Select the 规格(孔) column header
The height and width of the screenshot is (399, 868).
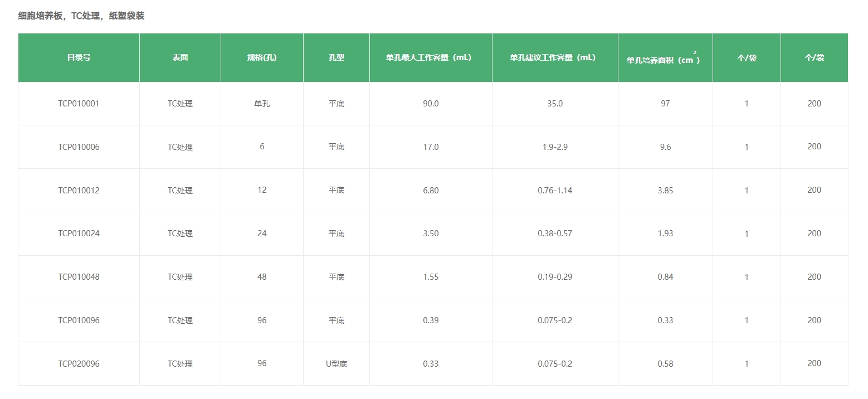(x=262, y=57)
